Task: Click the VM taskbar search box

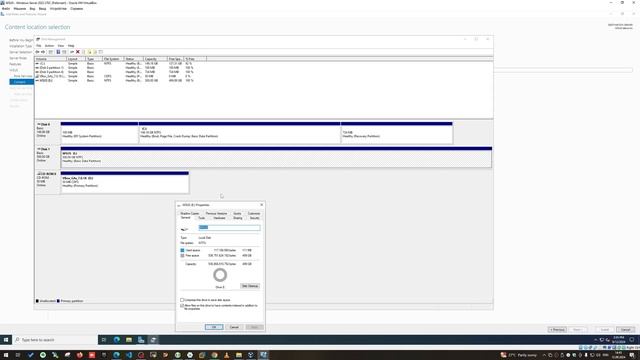Action: point(55,340)
